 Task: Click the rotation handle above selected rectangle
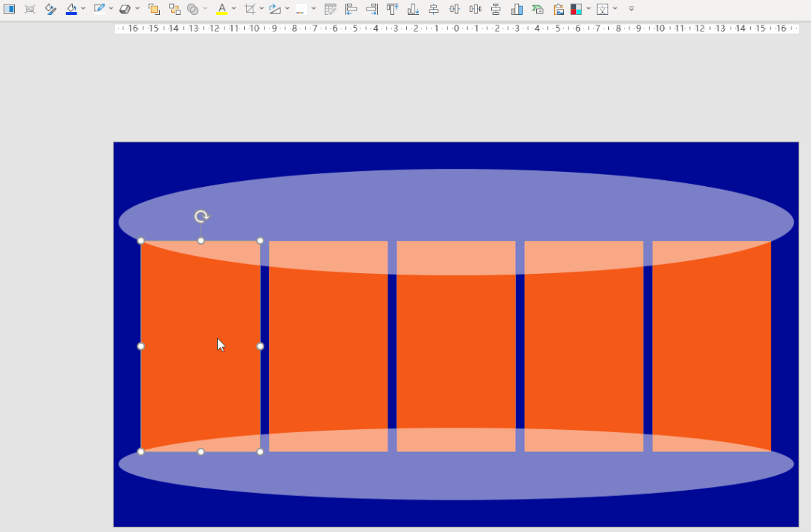point(201,217)
